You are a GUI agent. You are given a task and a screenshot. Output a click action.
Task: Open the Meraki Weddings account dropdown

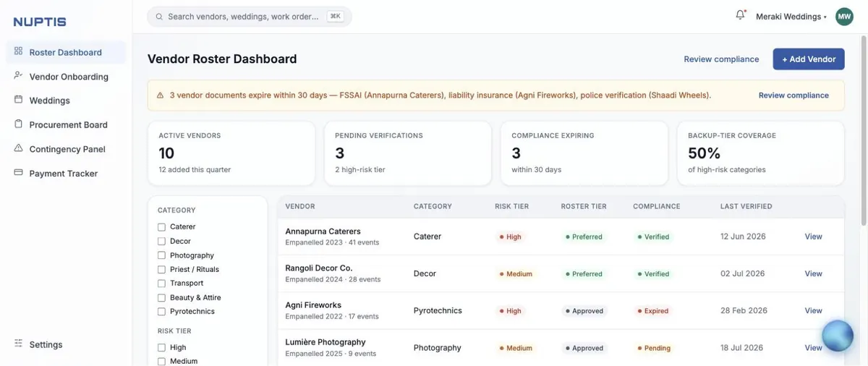[791, 17]
